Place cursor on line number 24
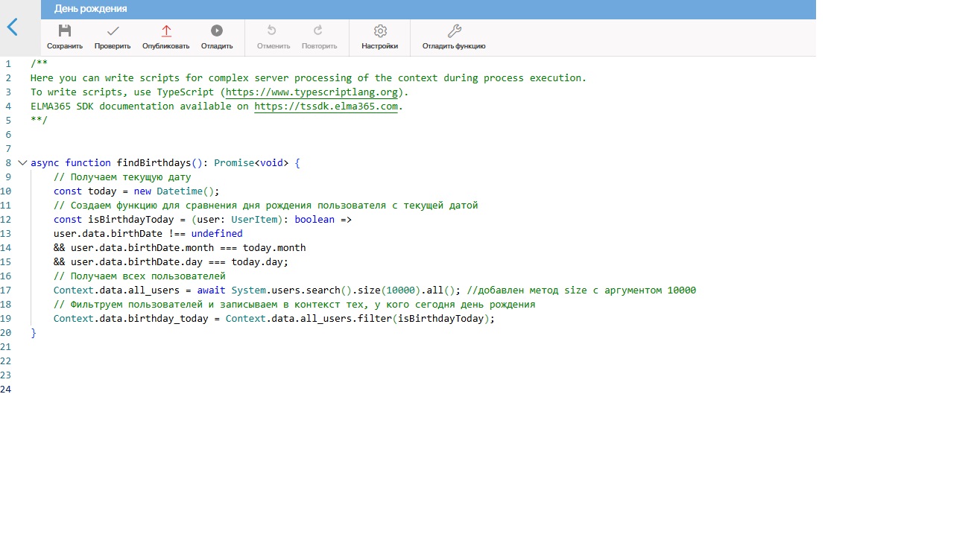The height and width of the screenshot is (540, 980). coord(6,390)
